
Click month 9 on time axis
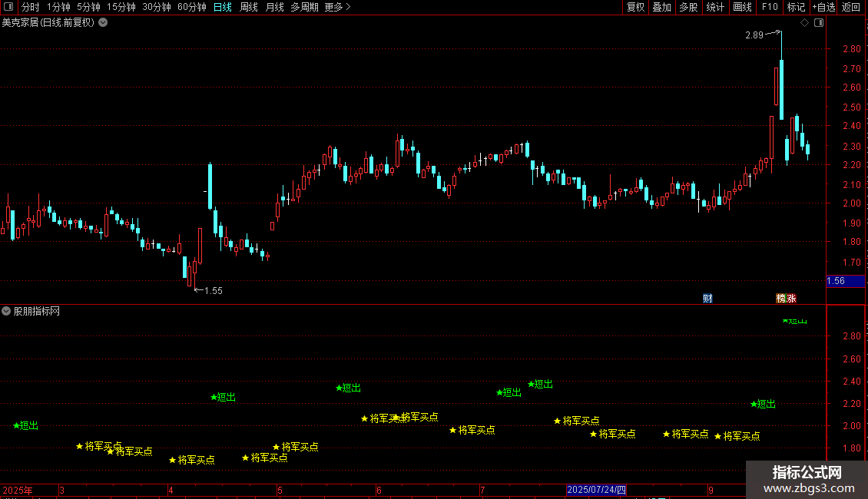click(x=711, y=490)
